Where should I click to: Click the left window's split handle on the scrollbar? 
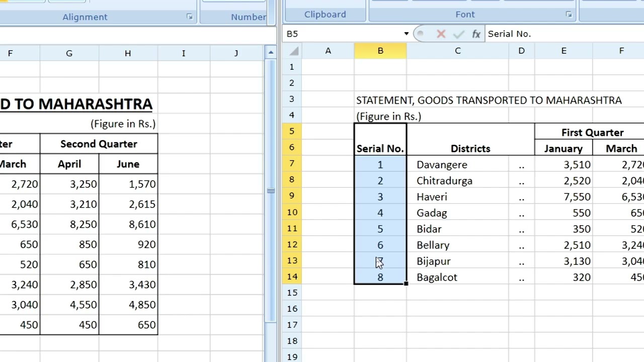coord(271,191)
